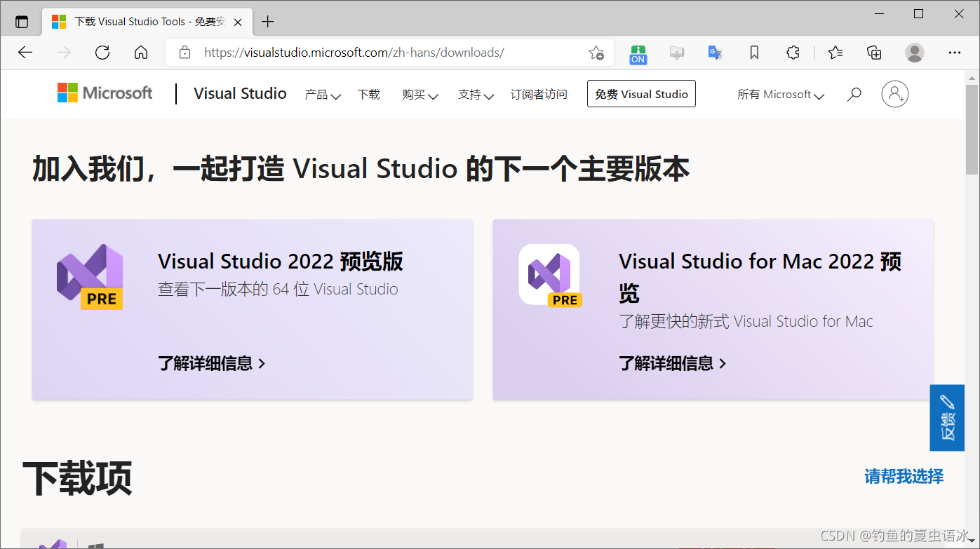Click the 免费 Visual Studio button
The image size is (980, 549).
coord(641,94)
